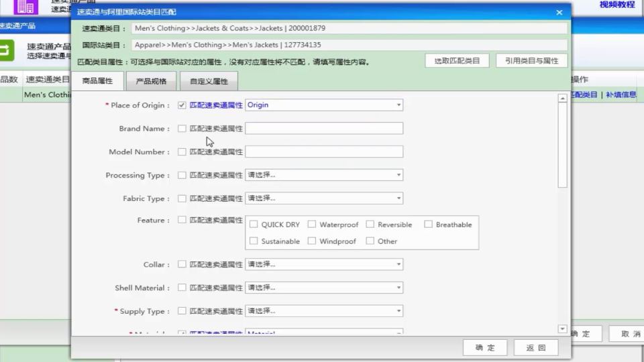This screenshot has width=644, height=362.
Task: Click the Model Number input field
Action: coord(324,152)
